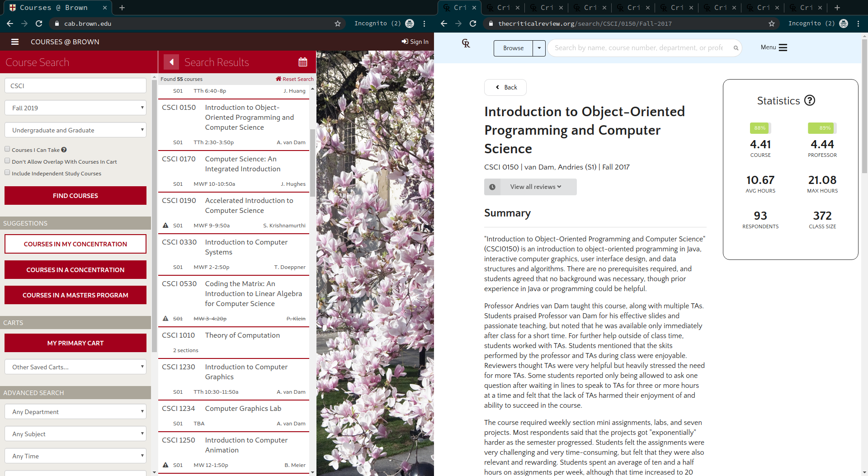Image resolution: width=868 pixels, height=476 pixels.
Task: Click COURSES IN A CONCENTRATION
Action: click(x=75, y=270)
